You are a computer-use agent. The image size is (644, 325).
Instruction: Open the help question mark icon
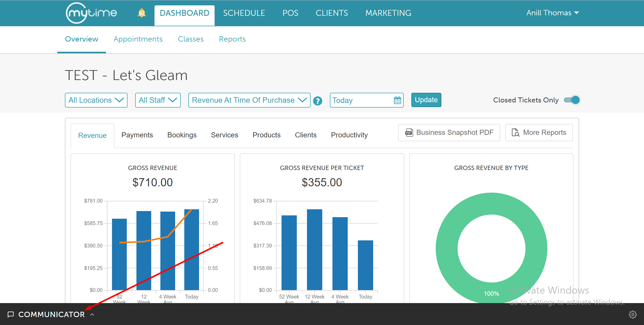pos(317,101)
